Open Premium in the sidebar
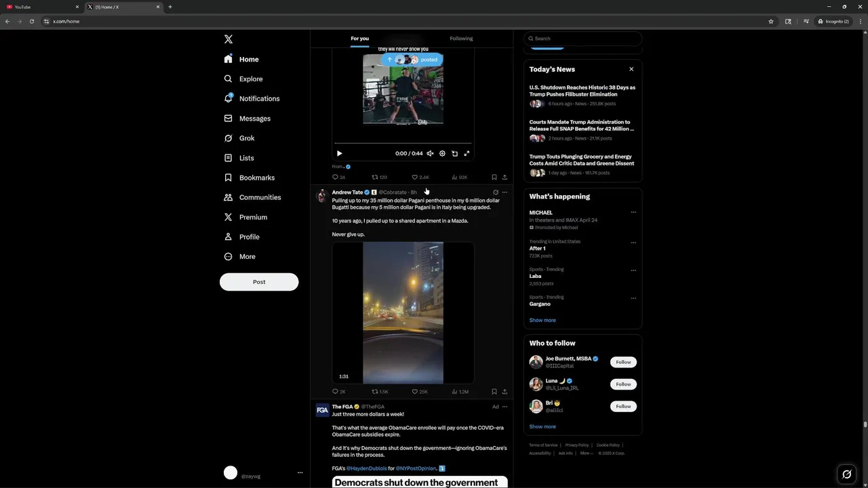The width and height of the screenshot is (868, 488). point(245,217)
